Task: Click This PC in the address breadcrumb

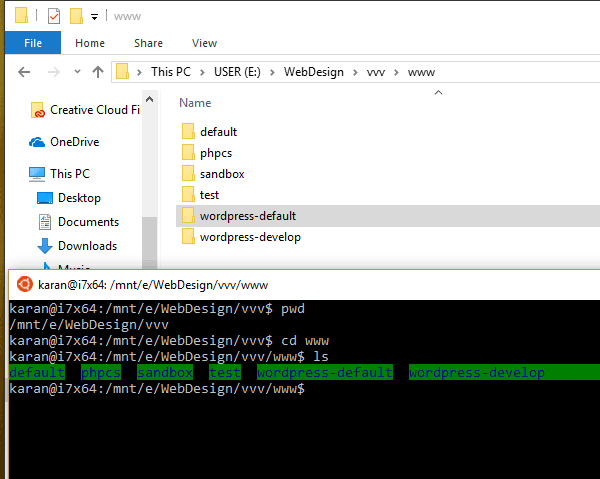Action: pyautogui.click(x=171, y=72)
